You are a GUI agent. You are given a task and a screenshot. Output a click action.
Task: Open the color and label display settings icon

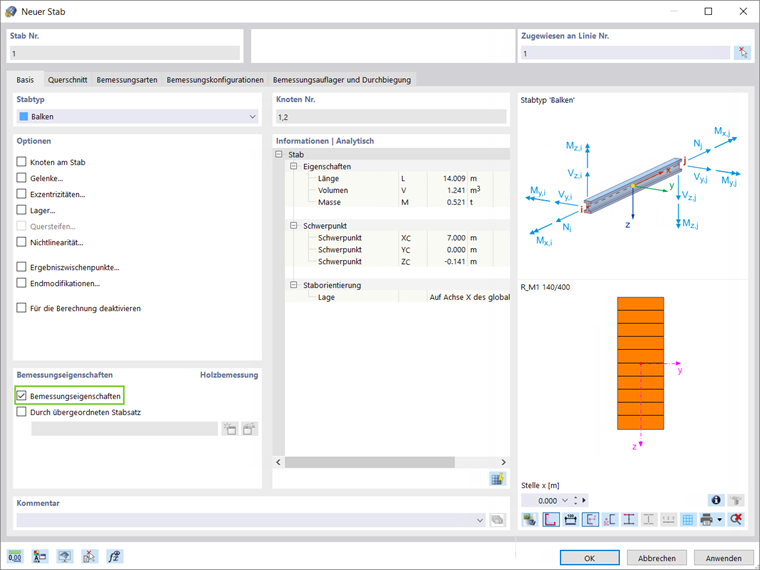click(x=40, y=556)
